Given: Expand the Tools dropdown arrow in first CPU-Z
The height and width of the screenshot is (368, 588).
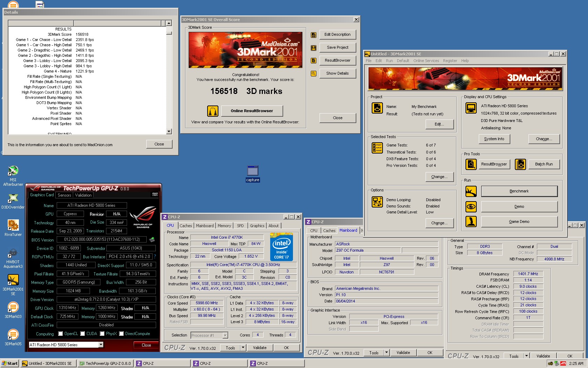Looking at the screenshot, I should click(243, 348).
